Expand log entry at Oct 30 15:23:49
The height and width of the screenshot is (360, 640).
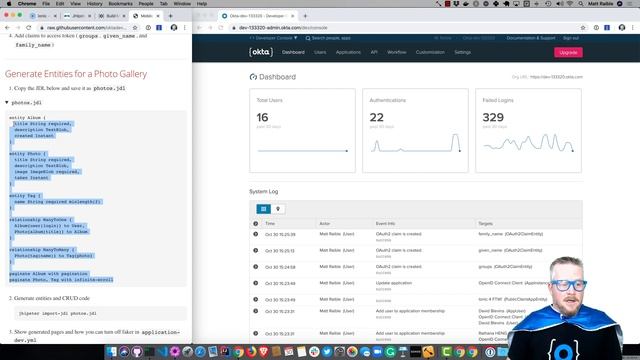(x=256, y=300)
